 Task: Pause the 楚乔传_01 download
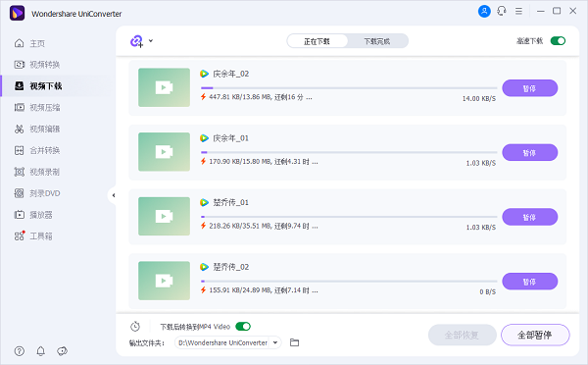pos(529,217)
